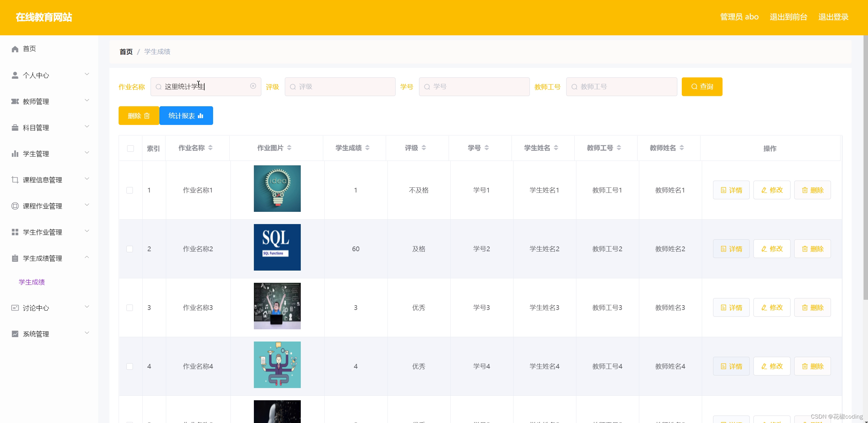
Task: Expand the 个人中心 menu chevron
Action: tap(87, 74)
